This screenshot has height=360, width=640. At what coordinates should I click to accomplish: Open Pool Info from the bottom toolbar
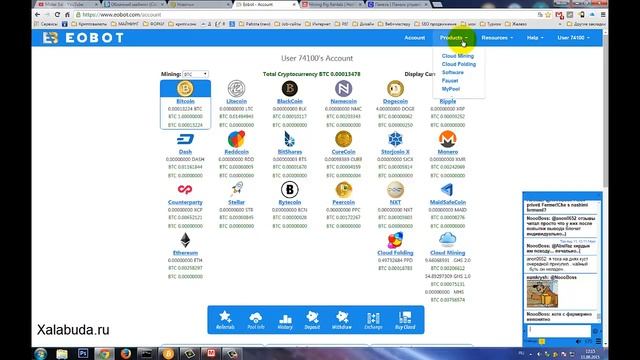click(x=256, y=320)
